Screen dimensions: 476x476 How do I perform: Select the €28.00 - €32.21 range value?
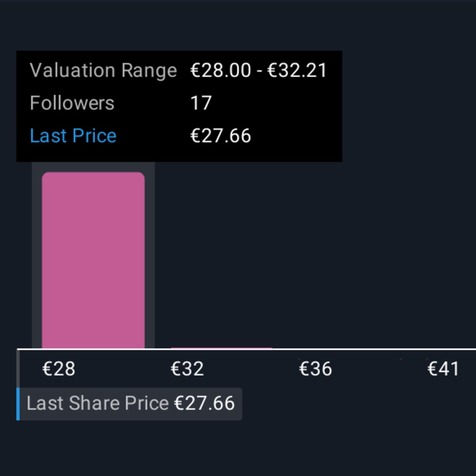coord(259,71)
